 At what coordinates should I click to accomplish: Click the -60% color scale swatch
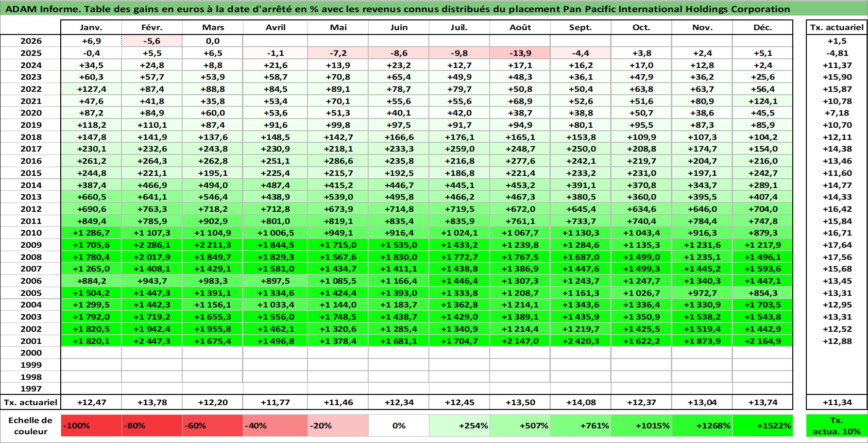[x=213, y=426]
